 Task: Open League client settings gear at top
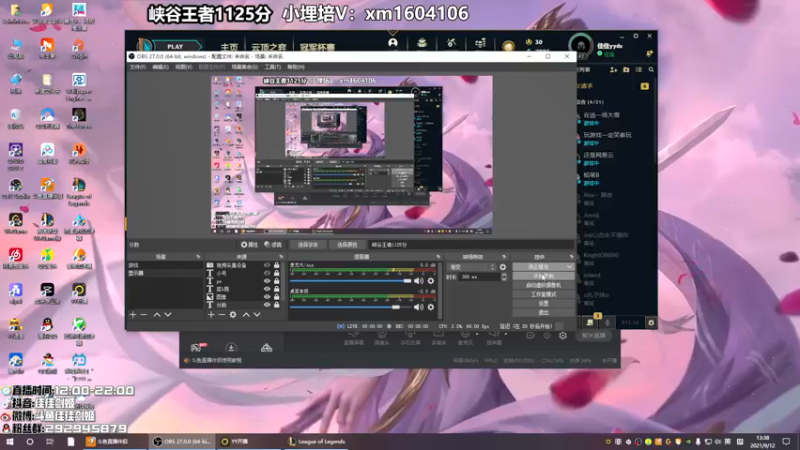tap(636, 36)
